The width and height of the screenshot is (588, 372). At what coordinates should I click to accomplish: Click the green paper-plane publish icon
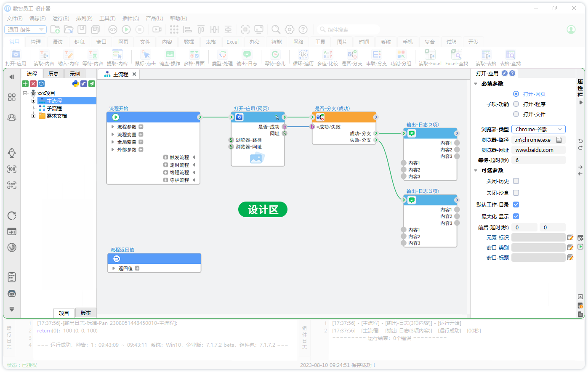tap(92, 84)
